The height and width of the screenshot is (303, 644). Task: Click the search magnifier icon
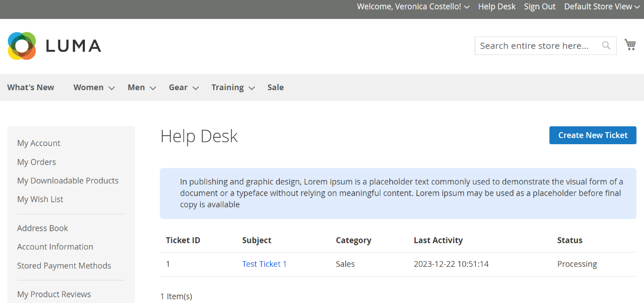click(x=606, y=46)
